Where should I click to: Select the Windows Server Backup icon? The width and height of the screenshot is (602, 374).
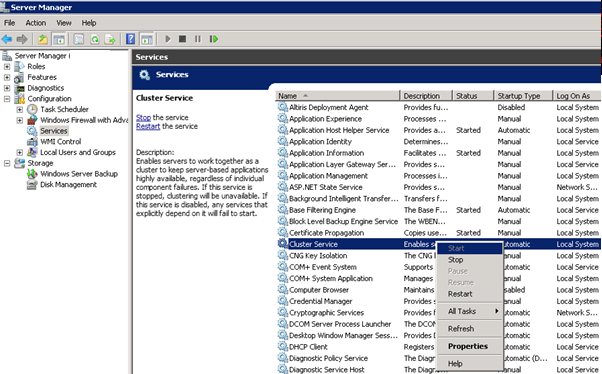[32, 174]
